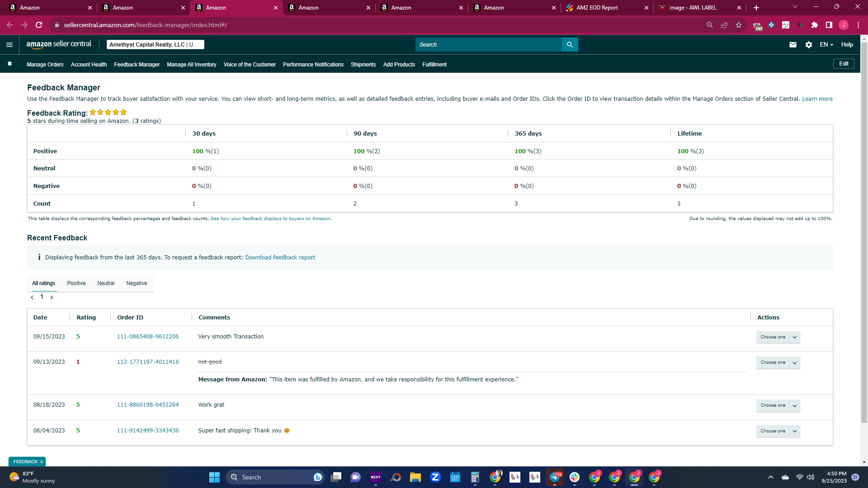868x488 pixels.
Task: Click Download feedback report link
Action: point(280,258)
